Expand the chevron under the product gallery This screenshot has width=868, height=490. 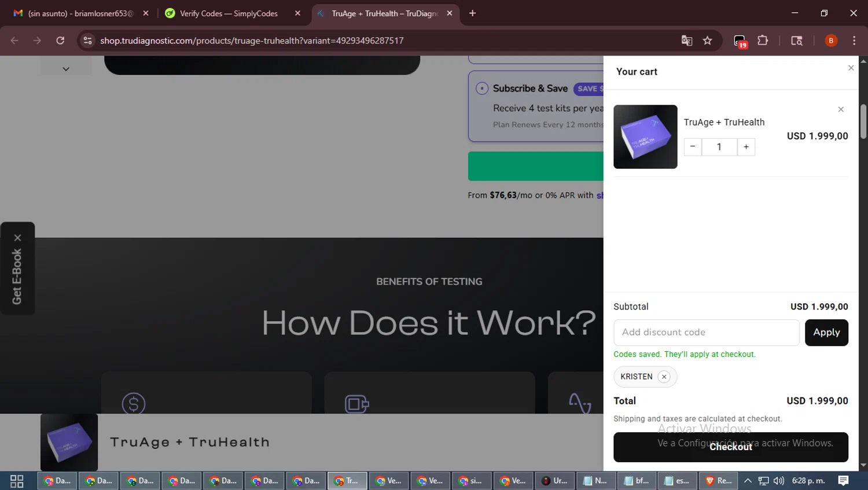(x=66, y=69)
